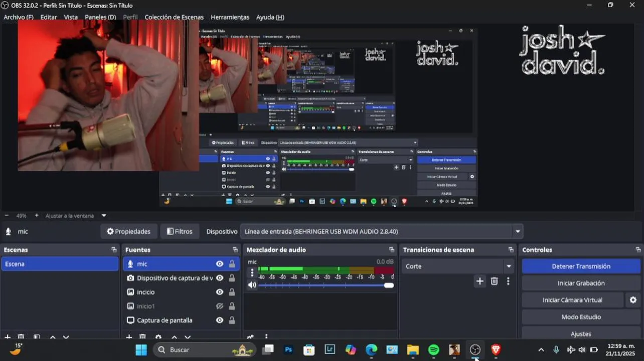Click Iniciar Cámara Virtual button
The image size is (644, 361).
pos(573,300)
